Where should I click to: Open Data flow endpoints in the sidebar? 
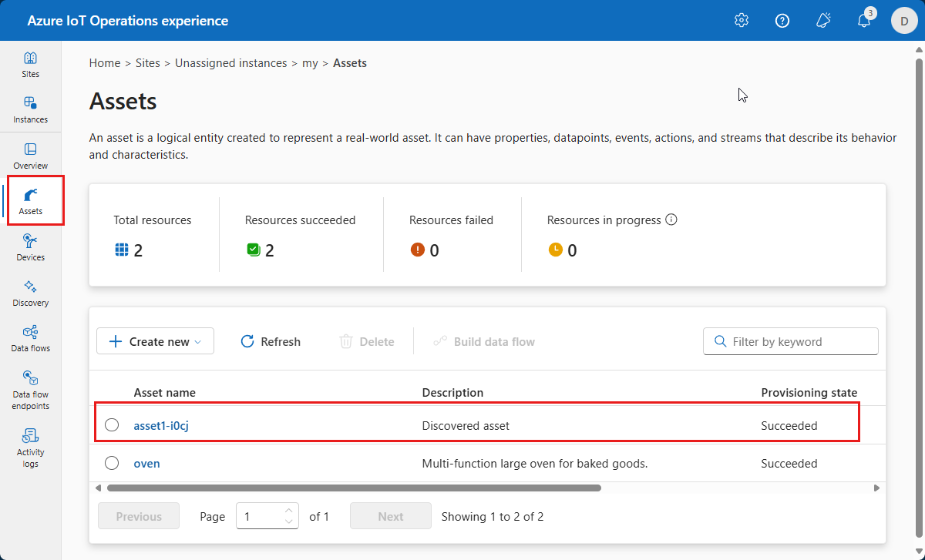click(31, 390)
